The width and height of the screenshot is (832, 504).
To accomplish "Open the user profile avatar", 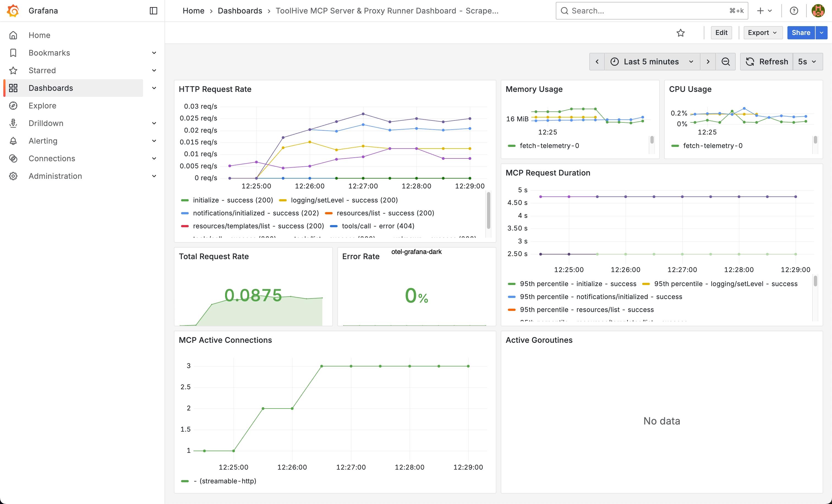I will 818,10.
